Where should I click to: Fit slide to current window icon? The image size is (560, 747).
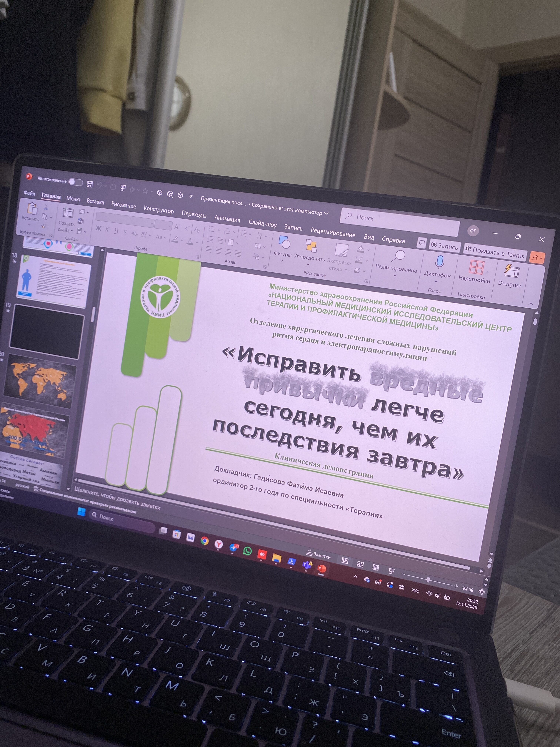(x=482, y=592)
